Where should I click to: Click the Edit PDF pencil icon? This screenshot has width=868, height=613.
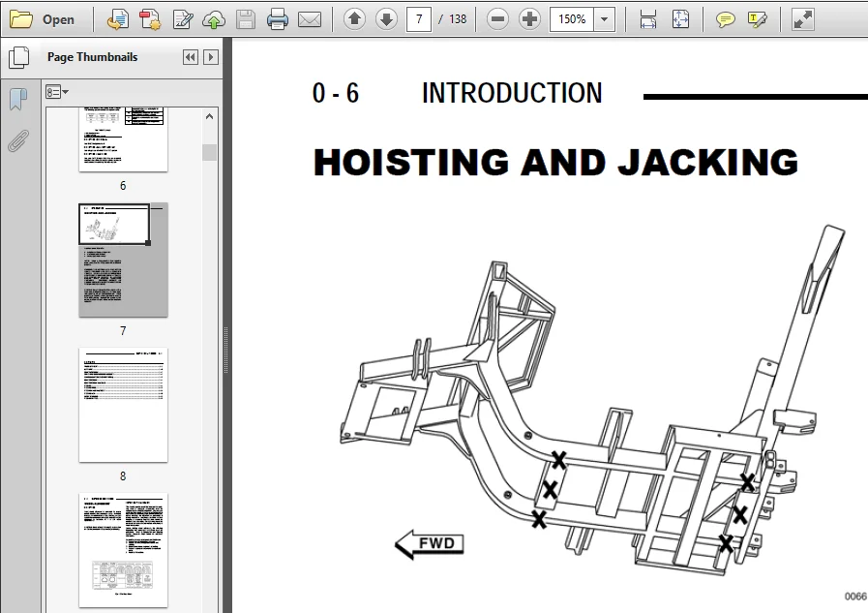(x=182, y=19)
